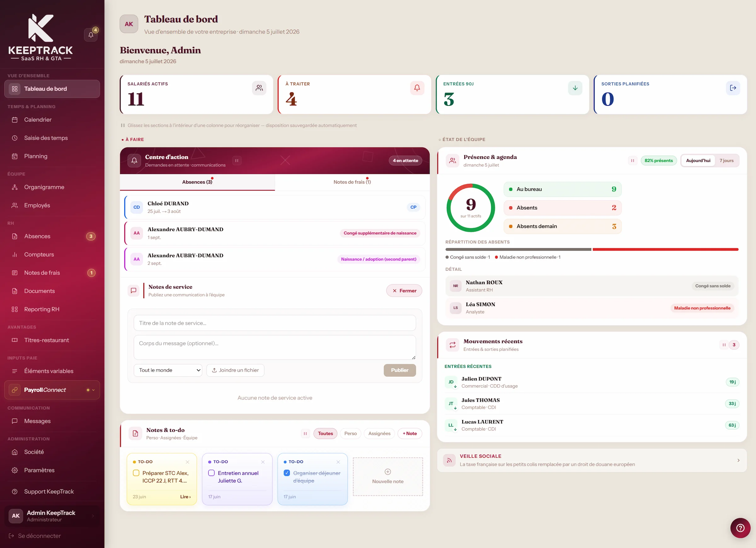The image size is (756, 548).
Task: Open Organigramme in the sidebar
Action: click(52, 187)
